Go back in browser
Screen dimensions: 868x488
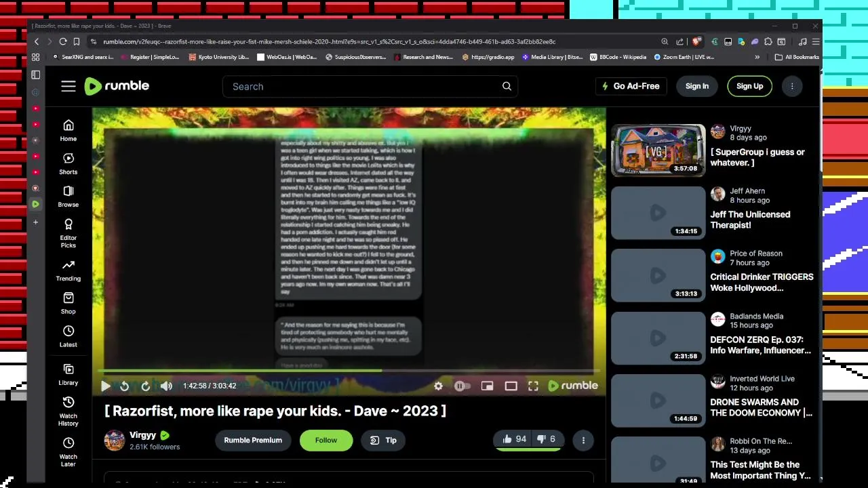coord(37,41)
